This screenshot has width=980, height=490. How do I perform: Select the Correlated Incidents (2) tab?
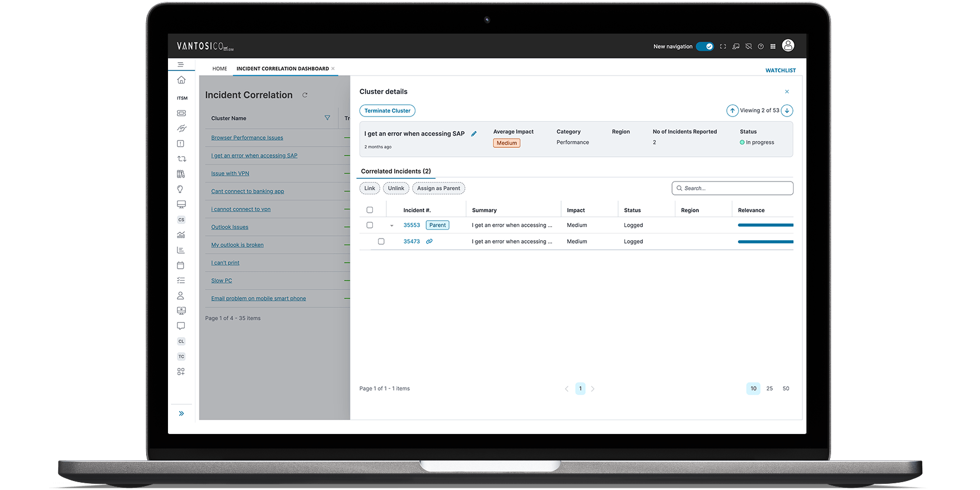[x=396, y=171]
